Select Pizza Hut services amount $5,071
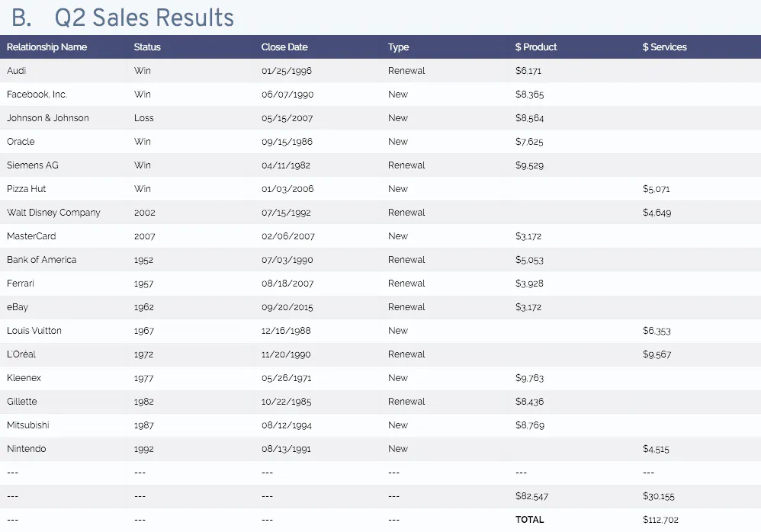Image resolution: width=761 pixels, height=532 pixels. coord(657,189)
